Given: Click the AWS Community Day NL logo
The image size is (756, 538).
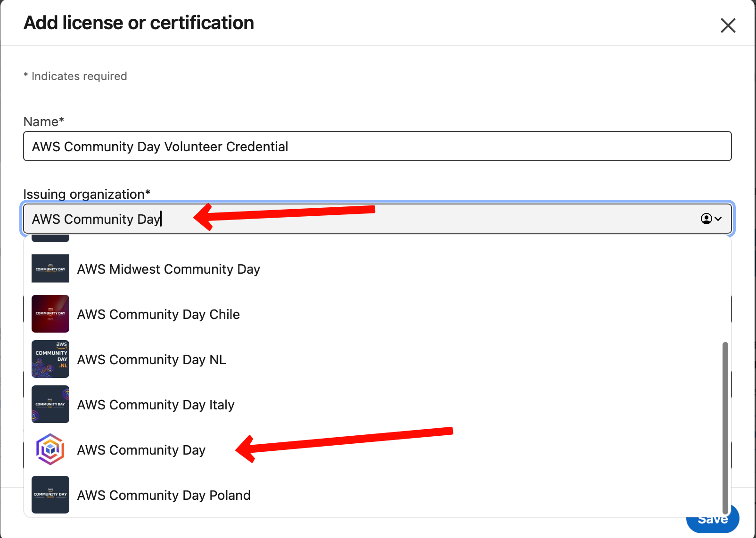Looking at the screenshot, I should point(50,359).
